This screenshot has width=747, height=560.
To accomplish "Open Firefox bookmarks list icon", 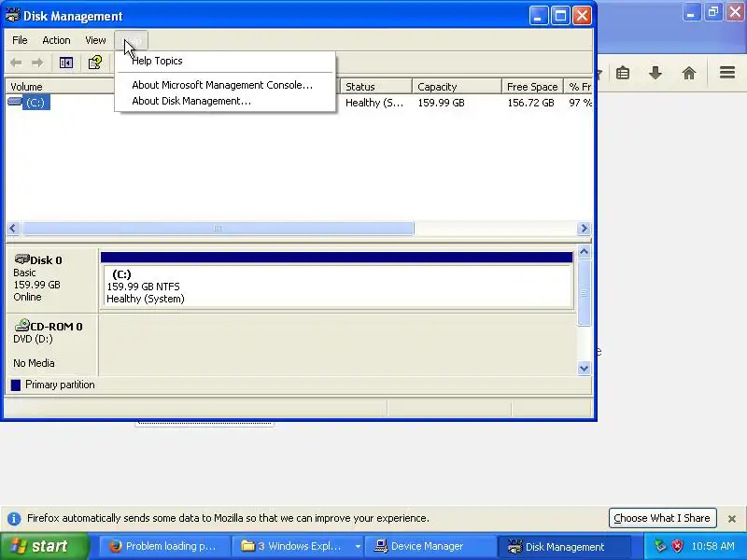I will click(623, 73).
